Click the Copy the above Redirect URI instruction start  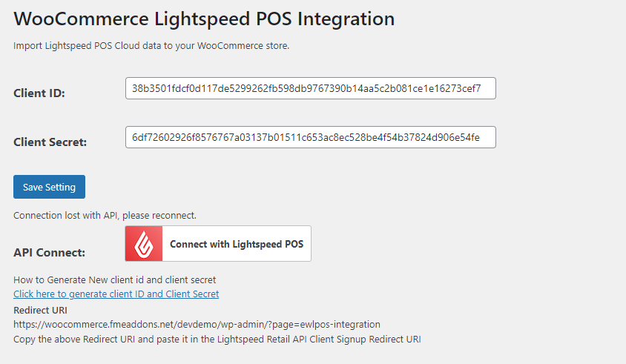[83, 340]
